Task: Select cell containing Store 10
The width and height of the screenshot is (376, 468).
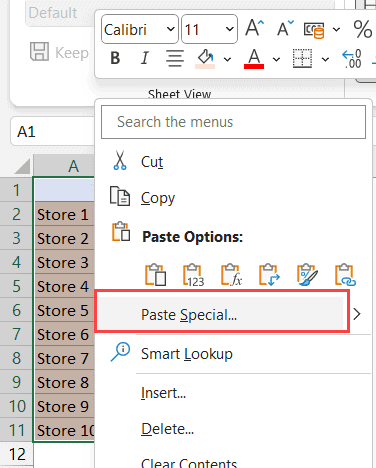Action: pyautogui.click(x=64, y=430)
